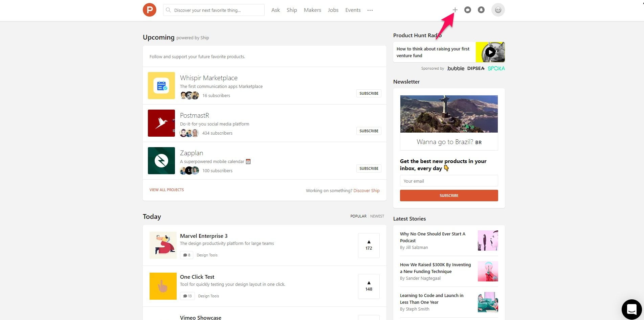The width and height of the screenshot is (644, 320).
Task: Open the Jobs menu item
Action: [x=333, y=10]
